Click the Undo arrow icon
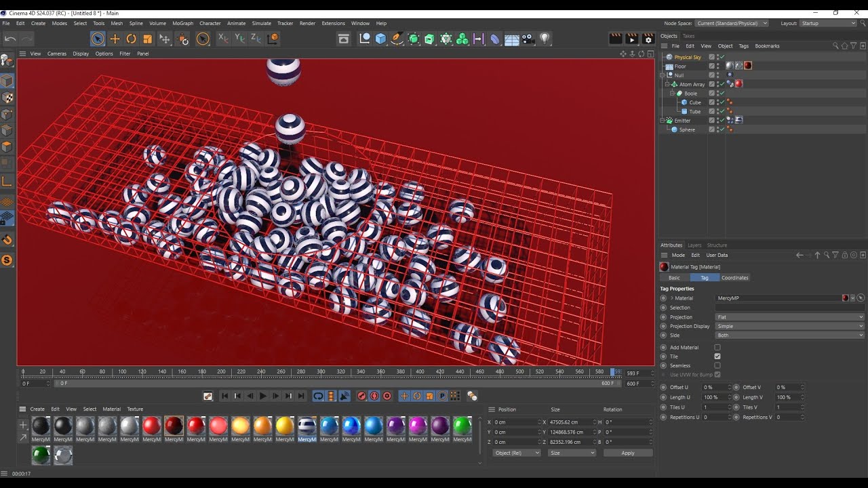This screenshot has height=488, width=868. click(10, 39)
